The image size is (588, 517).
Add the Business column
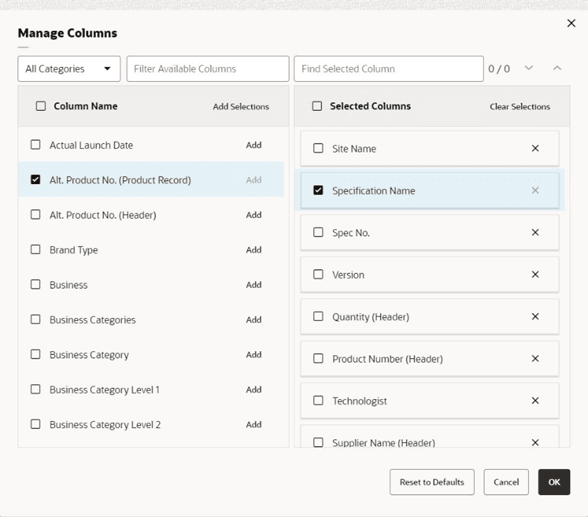tap(254, 285)
